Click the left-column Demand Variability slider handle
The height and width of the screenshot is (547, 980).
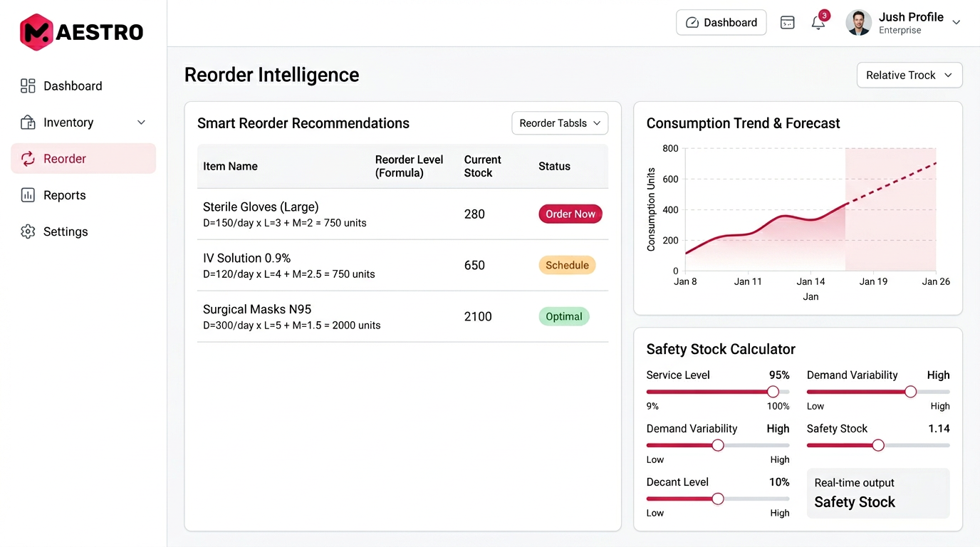tap(718, 445)
